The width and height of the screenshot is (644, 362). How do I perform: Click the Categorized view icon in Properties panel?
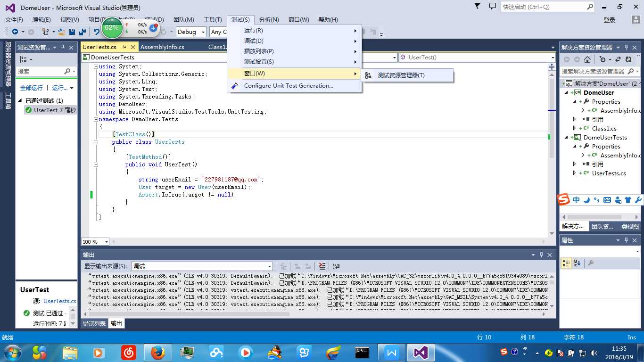tap(566, 263)
